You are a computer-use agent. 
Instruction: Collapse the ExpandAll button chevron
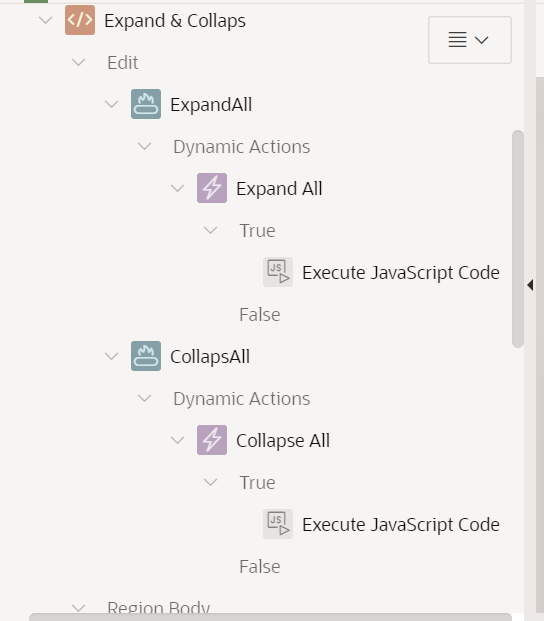[x=112, y=104]
